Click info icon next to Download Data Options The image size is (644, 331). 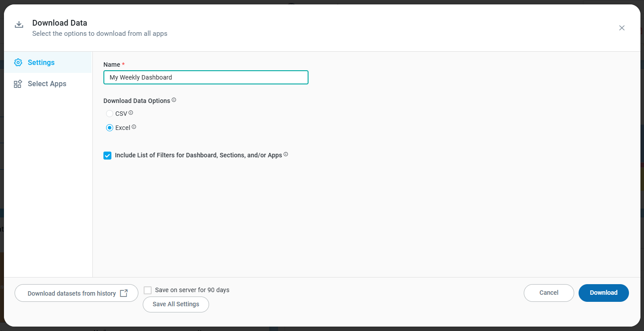(174, 100)
